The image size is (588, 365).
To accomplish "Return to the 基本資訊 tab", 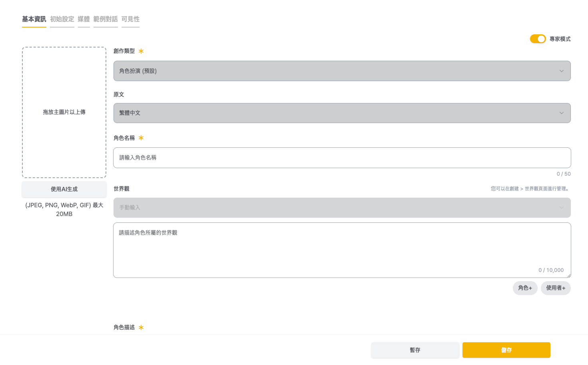I will 34,19.
